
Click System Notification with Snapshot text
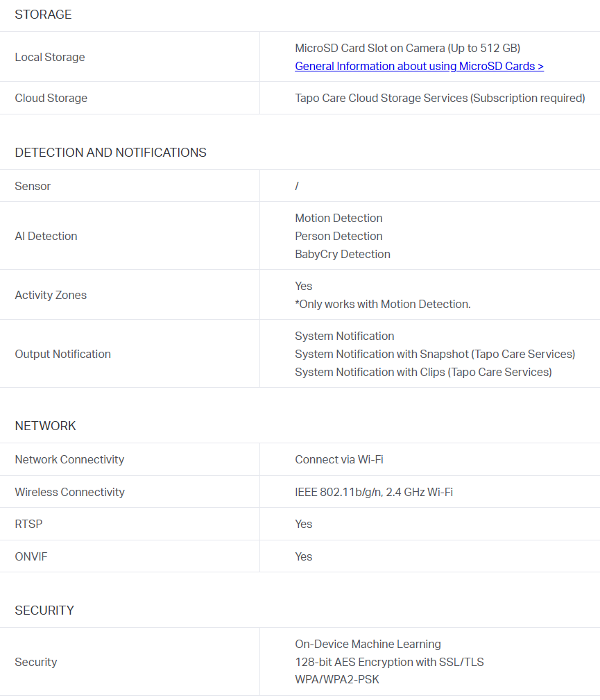pyautogui.click(x=435, y=354)
